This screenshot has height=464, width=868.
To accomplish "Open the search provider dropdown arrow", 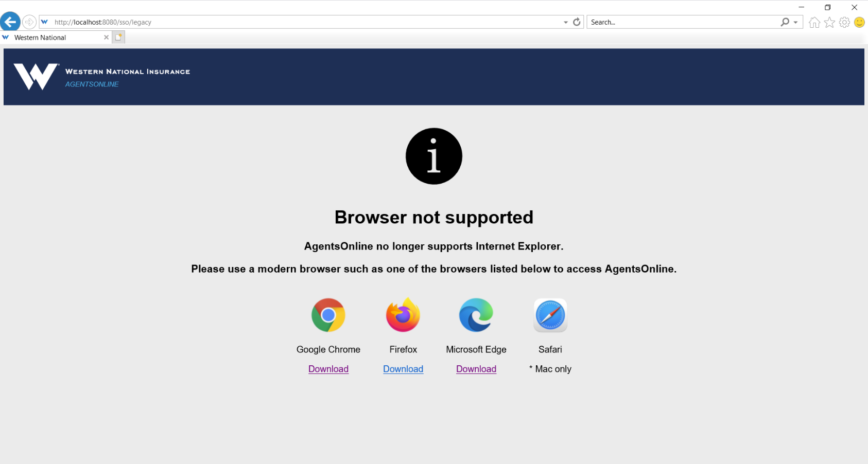I will tap(796, 22).
